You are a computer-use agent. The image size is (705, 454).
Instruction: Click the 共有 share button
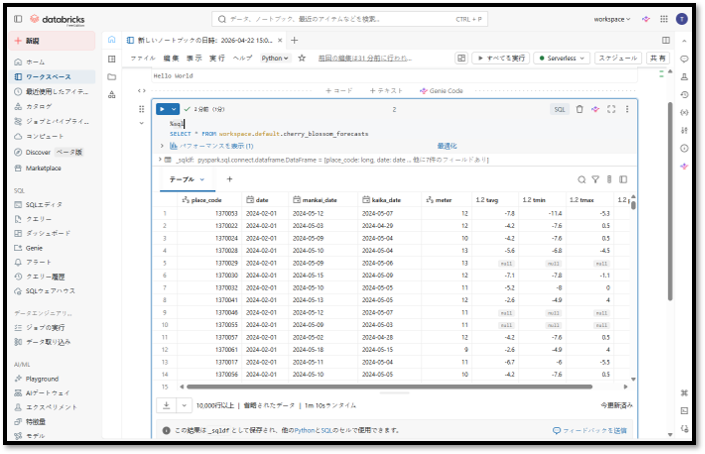pyautogui.click(x=657, y=58)
